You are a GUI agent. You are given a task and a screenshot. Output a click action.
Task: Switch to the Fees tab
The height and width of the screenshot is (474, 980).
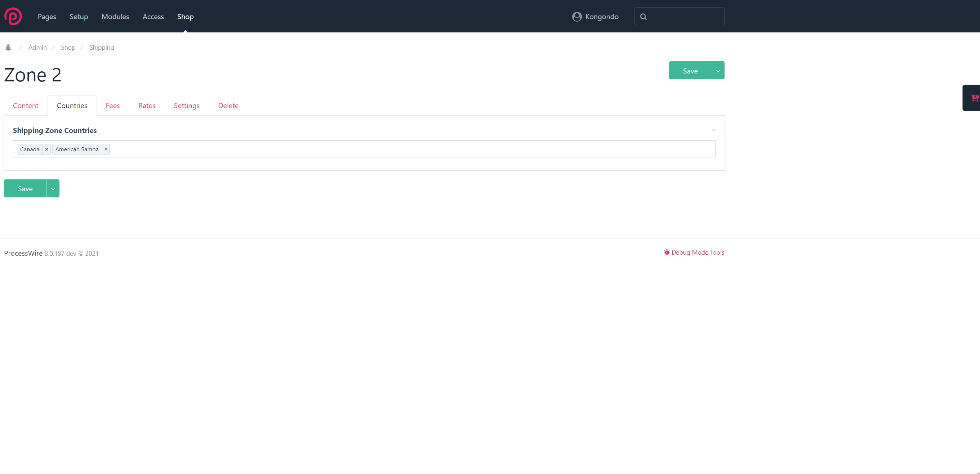pyautogui.click(x=113, y=106)
